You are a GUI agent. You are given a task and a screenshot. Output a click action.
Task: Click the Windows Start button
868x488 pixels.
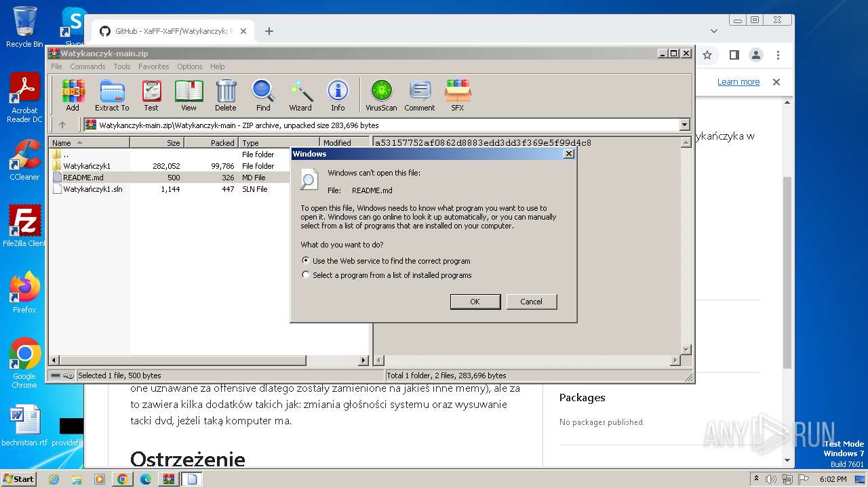[x=18, y=479]
